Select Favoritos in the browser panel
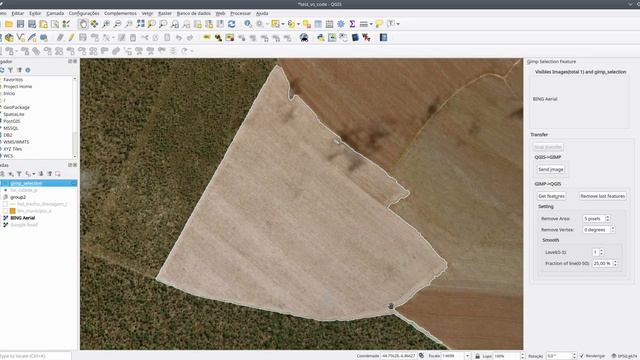 pyautogui.click(x=13, y=80)
